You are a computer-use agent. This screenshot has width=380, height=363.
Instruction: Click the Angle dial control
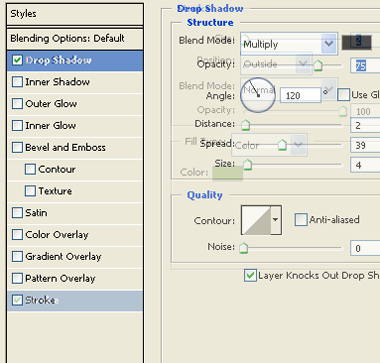coord(258,95)
